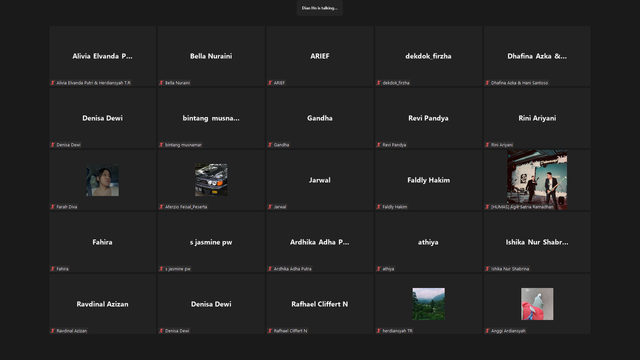The image size is (640, 360).
Task: Select herdiansyah TR's forest landscape picture
Action: (x=429, y=304)
